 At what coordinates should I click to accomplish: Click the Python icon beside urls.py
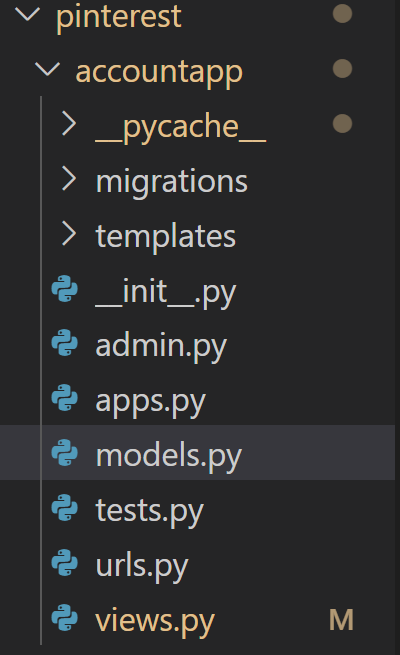[x=65, y=562]
